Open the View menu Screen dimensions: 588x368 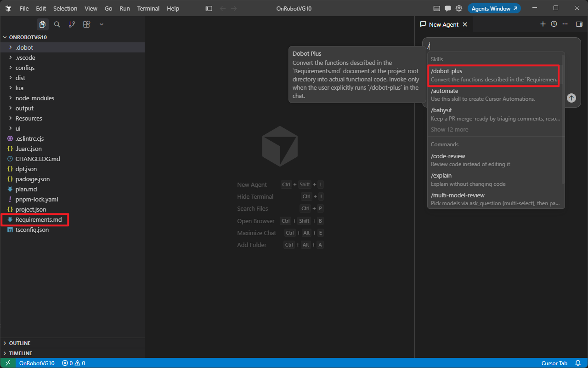tap(91, 8)
